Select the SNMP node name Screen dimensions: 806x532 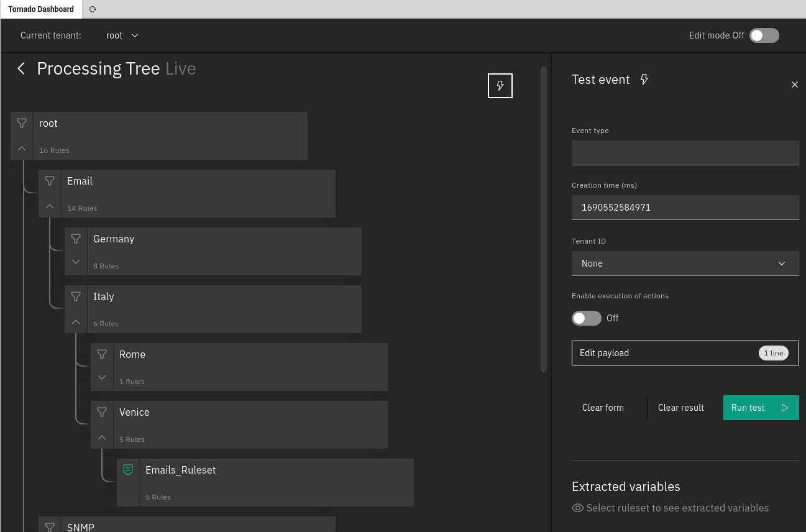point(81,527)
